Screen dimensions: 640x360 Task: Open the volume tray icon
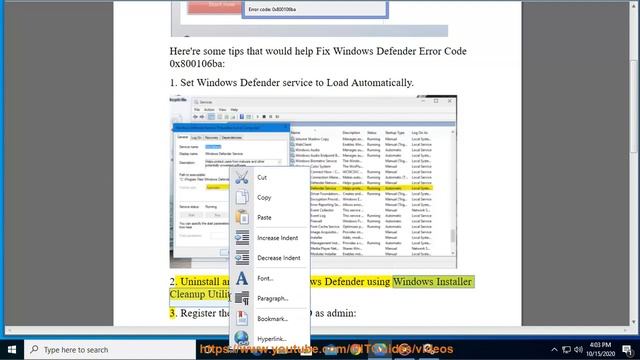[x=578, y=350]
